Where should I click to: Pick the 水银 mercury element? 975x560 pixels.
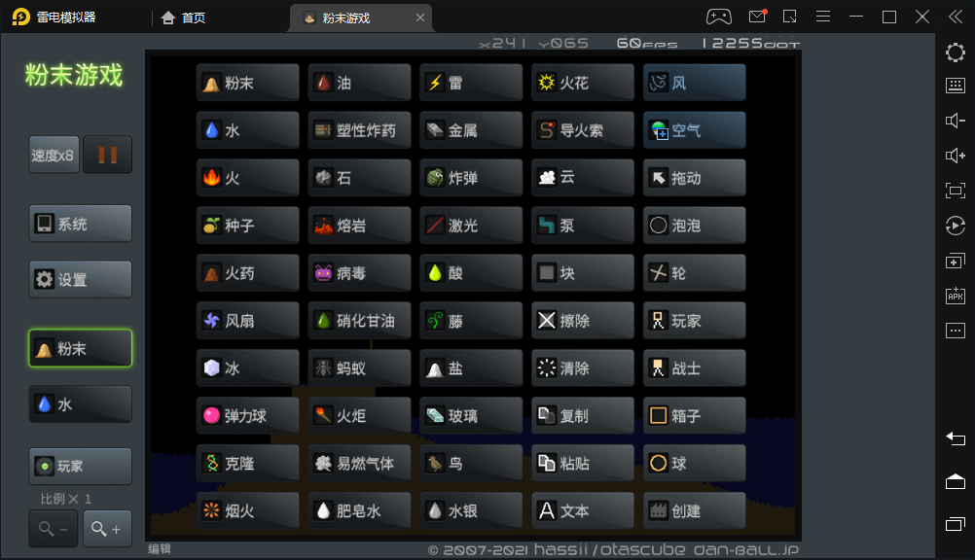coord(471,510)
